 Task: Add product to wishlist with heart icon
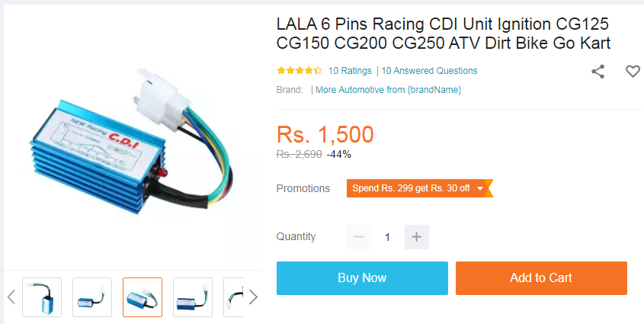click(633, 72)
